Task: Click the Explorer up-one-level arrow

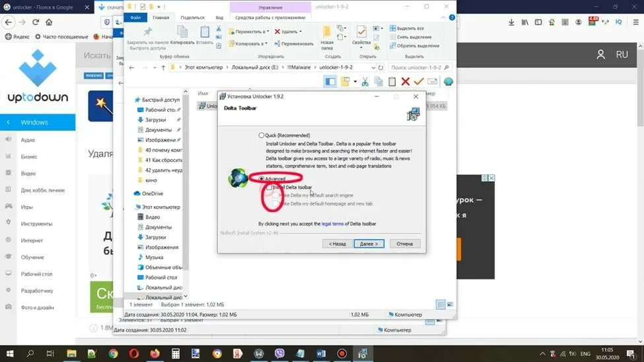Action: tap(163, 67)
